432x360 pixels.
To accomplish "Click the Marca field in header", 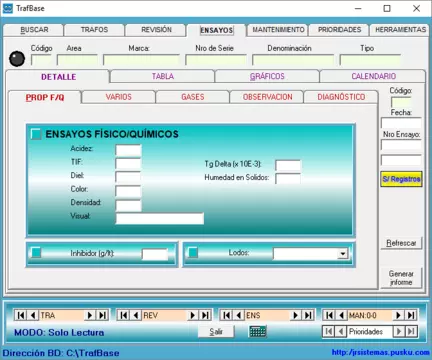I will point(141,60).
